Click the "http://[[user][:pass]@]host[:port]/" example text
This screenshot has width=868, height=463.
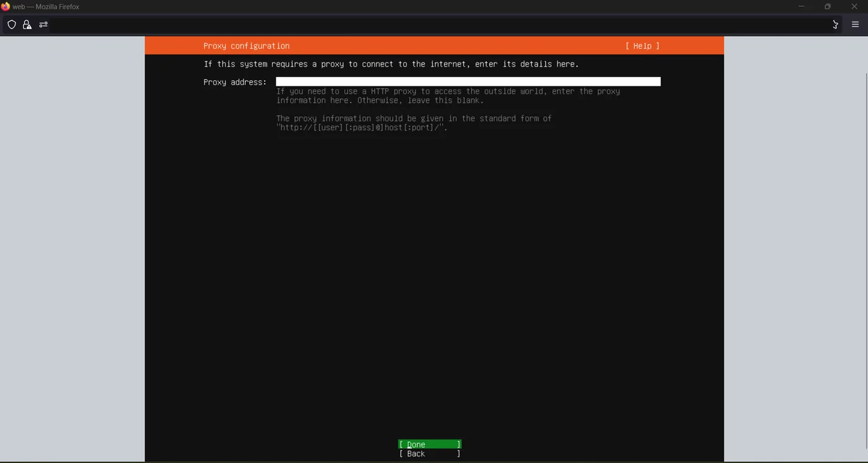pyautogui.click(x=361, y=128)
